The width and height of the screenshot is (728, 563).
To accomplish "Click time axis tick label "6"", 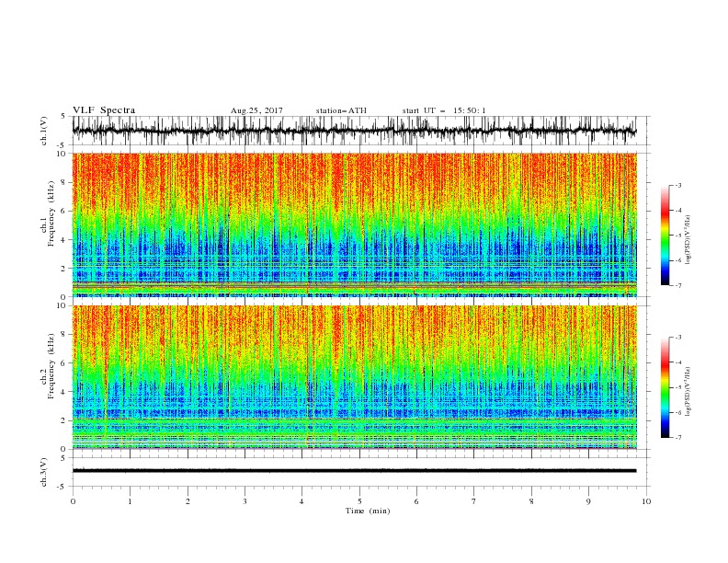I will pyautogui.click(x=416, y=501).
